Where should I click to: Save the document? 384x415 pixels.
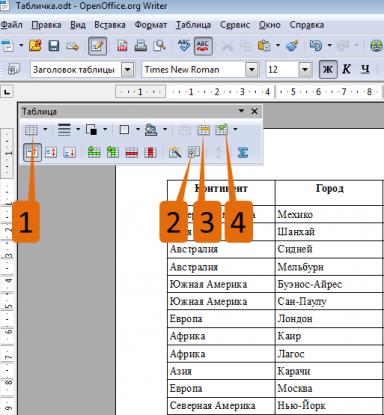pos(53,46)
